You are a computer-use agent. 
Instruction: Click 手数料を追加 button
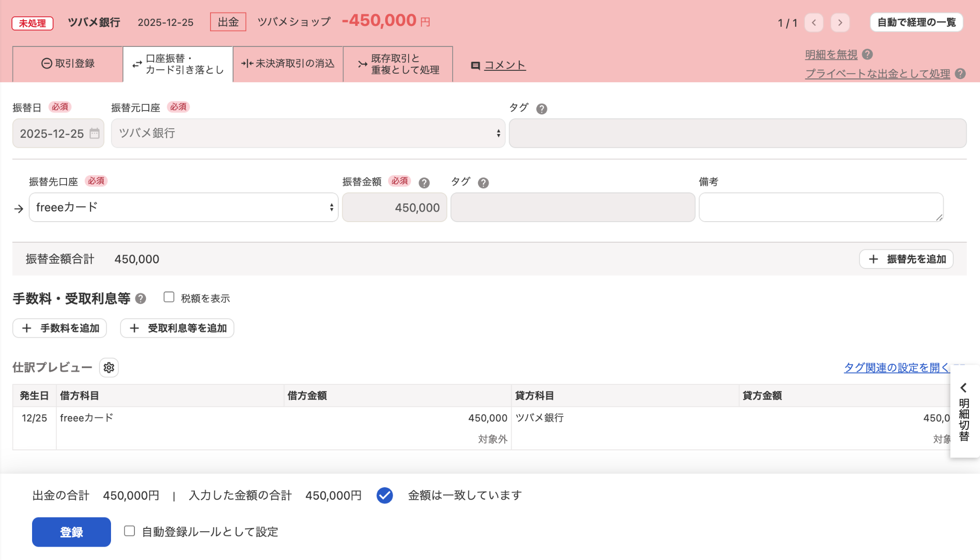click(59, 328)
